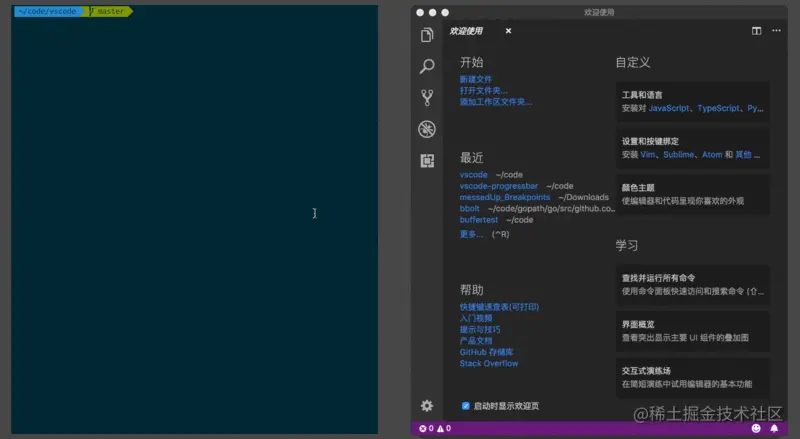Open the 快捷键速查表(可打印) link
800x439 pixels.
pos(499,307)
